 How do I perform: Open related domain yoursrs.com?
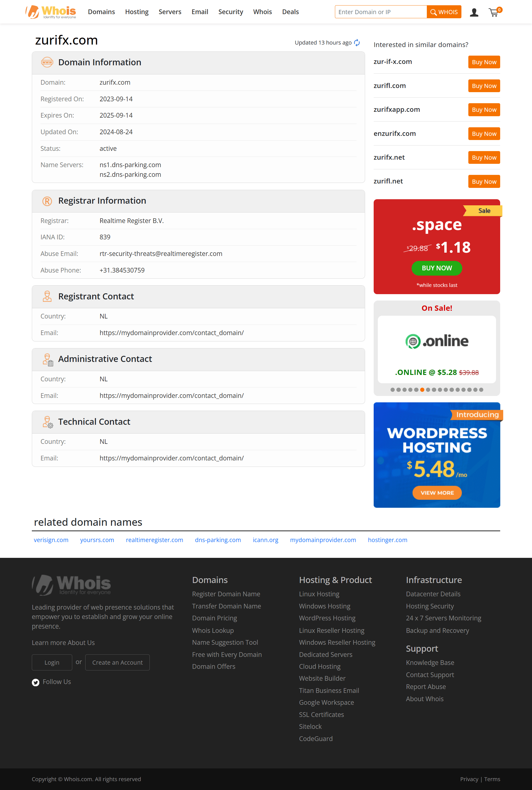pos(97,540)
